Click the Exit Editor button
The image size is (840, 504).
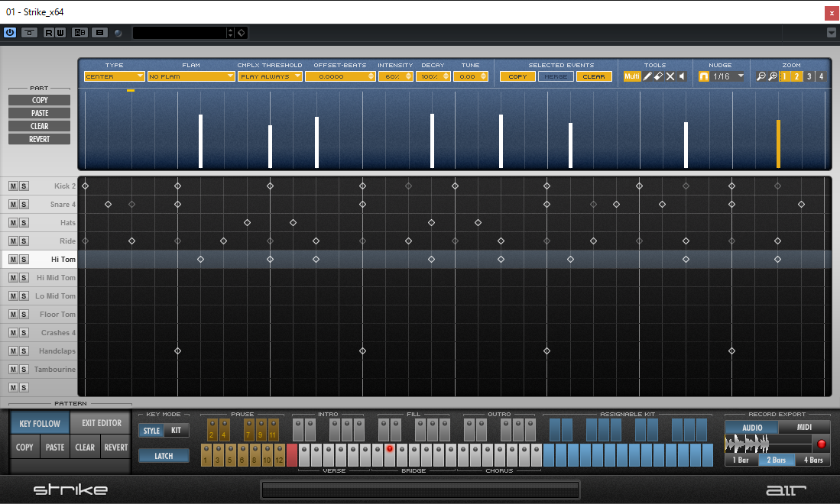(101, 423)
